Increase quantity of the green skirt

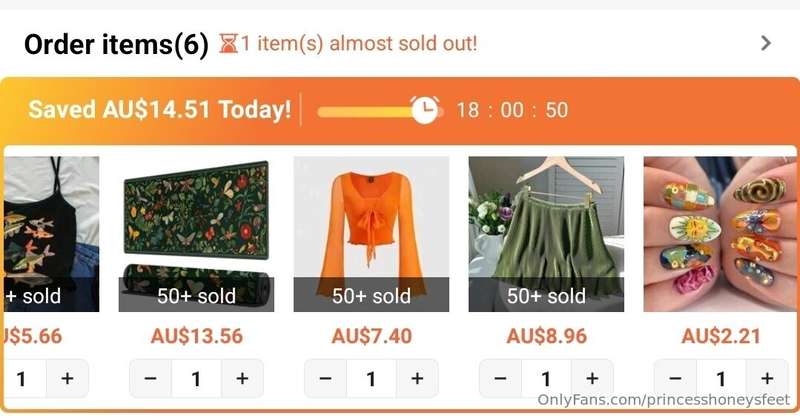[x=592, y=379]
